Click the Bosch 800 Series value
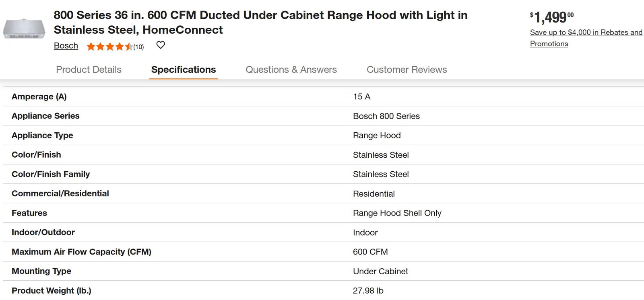This screenshot has height=300, width=644. (x=386, y=116)
